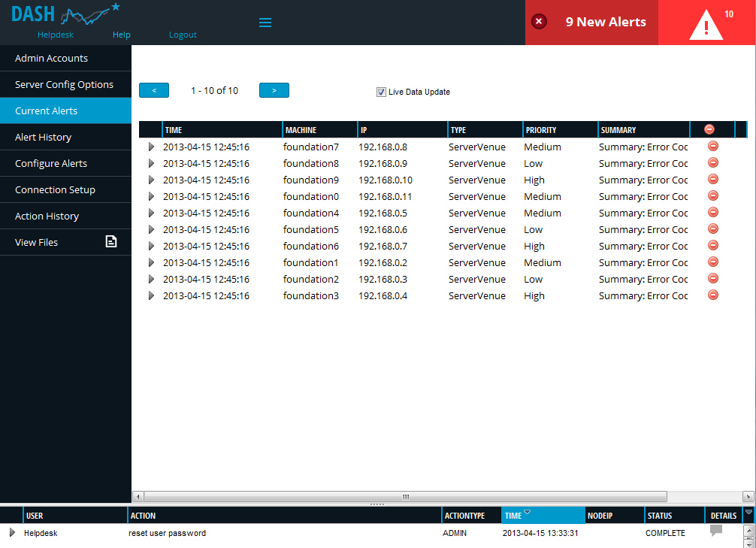Click the horizontal scrollbar thumb
Screen dimensions: 756x548
click(406, 496)
